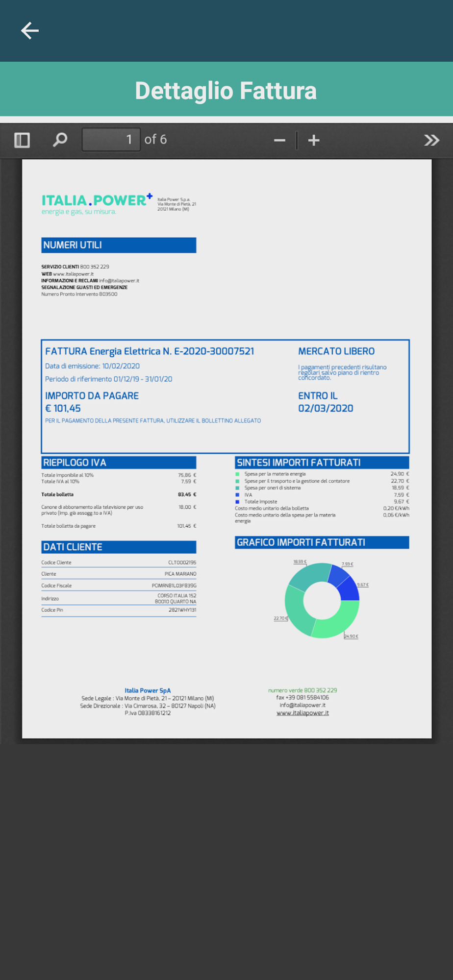453x980 pixels.
Task: Click footer info@italiapower.it email
Action: pos(302,705)
